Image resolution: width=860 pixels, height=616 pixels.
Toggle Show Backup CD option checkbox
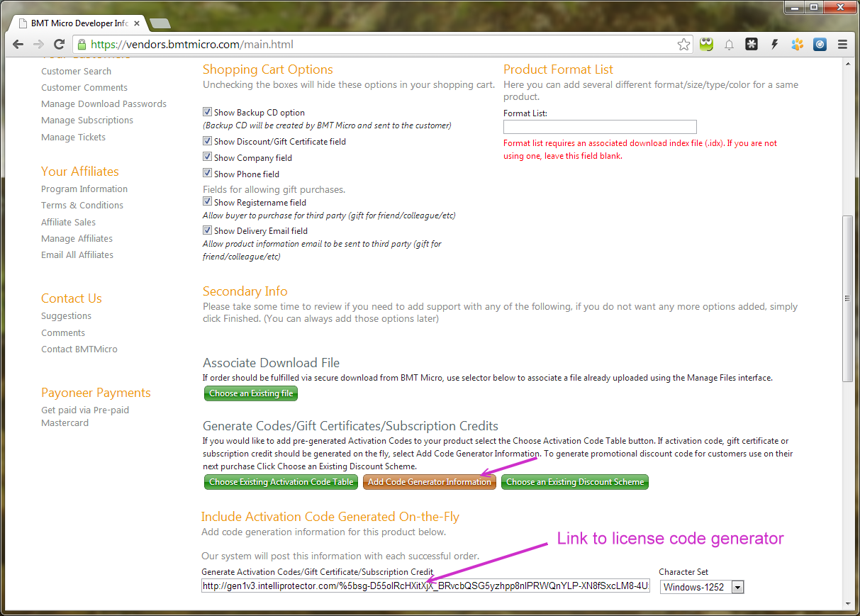(208, 112)
